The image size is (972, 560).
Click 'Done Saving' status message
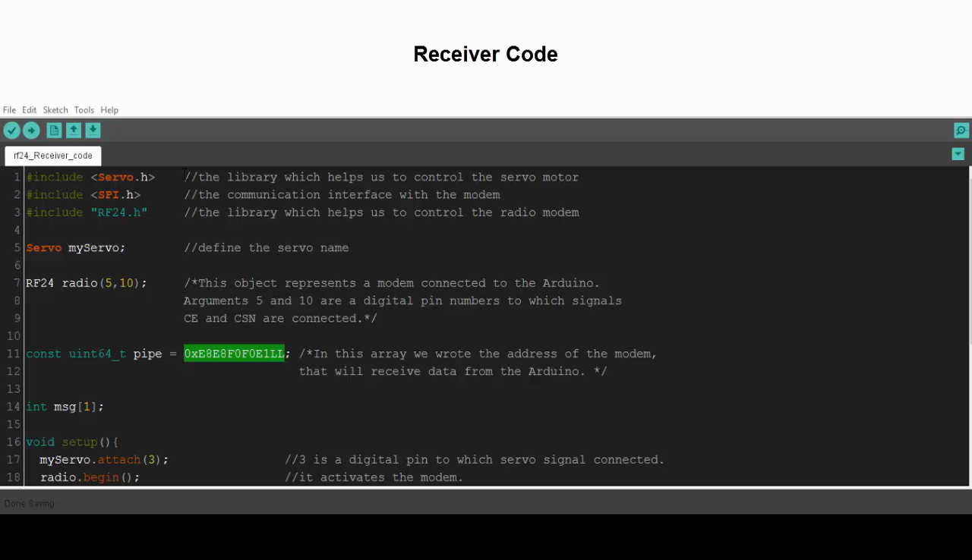30,504
